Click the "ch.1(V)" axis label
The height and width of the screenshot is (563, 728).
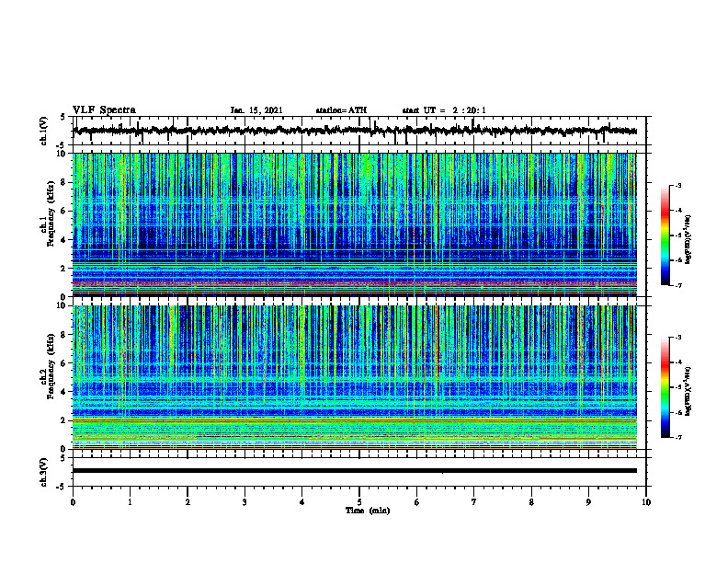[x=44, y=131]
